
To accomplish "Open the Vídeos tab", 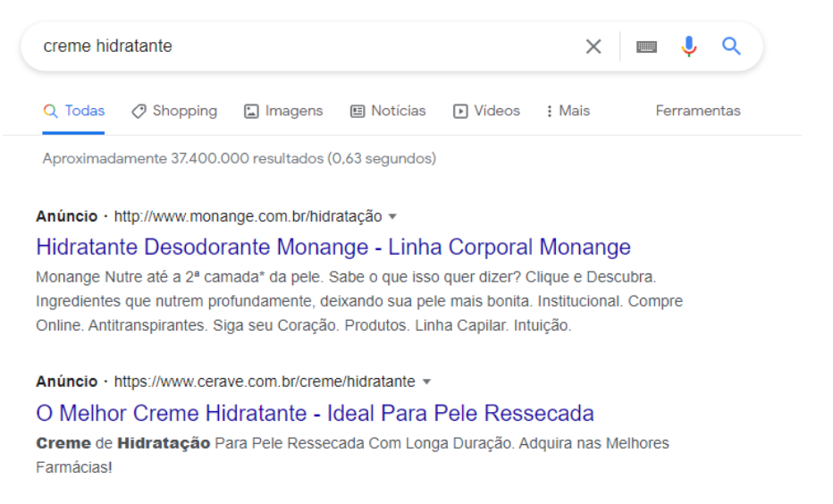I will 486,111.
